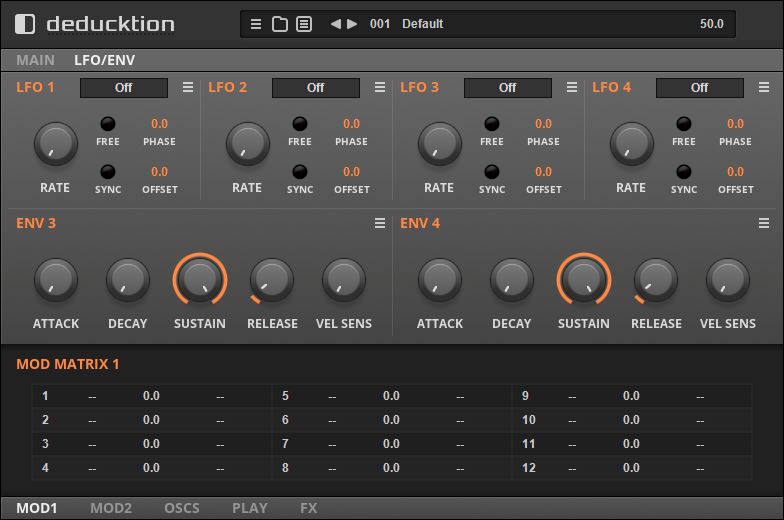Click the ENV 4 SUSTAIN knob

click(584, 280)
